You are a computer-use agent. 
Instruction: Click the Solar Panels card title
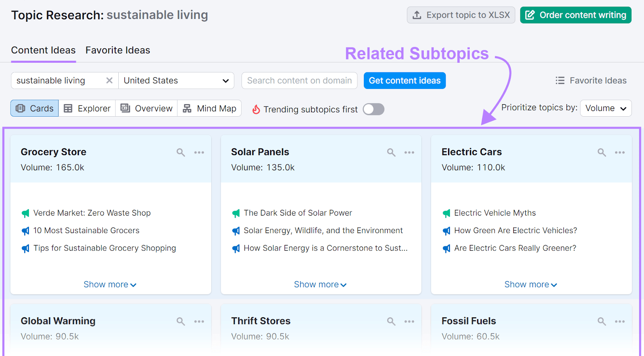(x=260, y=152)
